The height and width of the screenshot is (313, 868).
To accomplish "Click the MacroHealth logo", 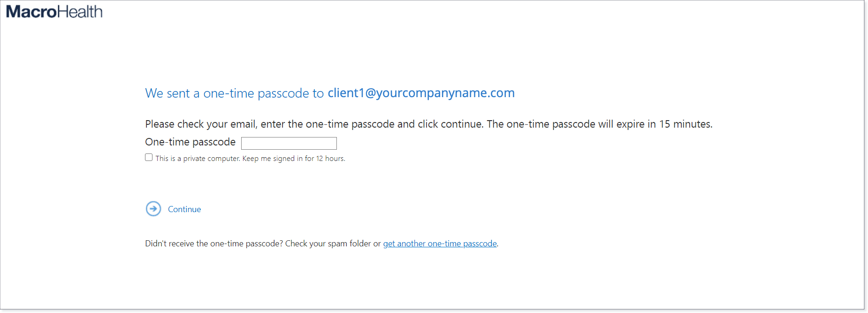I will [54, 12].
